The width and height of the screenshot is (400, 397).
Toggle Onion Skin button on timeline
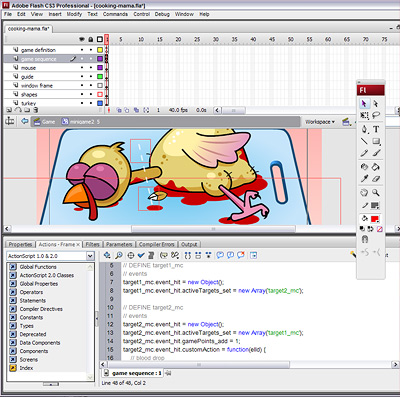tap(119, 110)
